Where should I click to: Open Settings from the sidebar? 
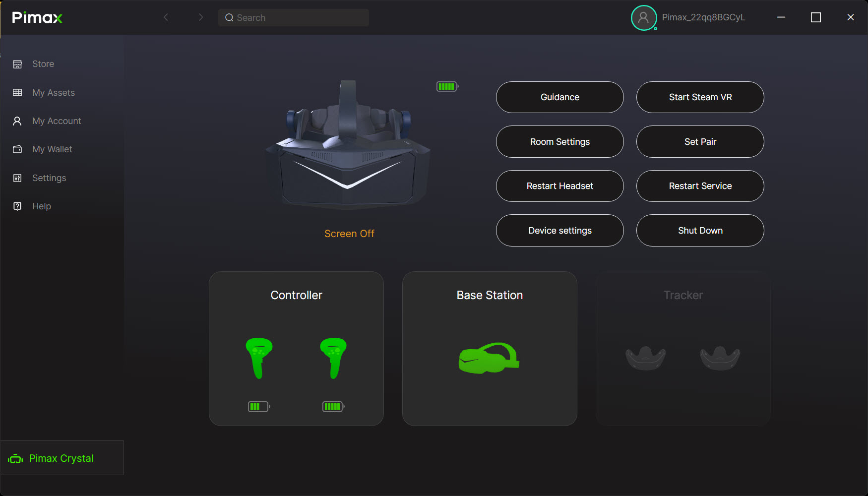pos(49,178)
